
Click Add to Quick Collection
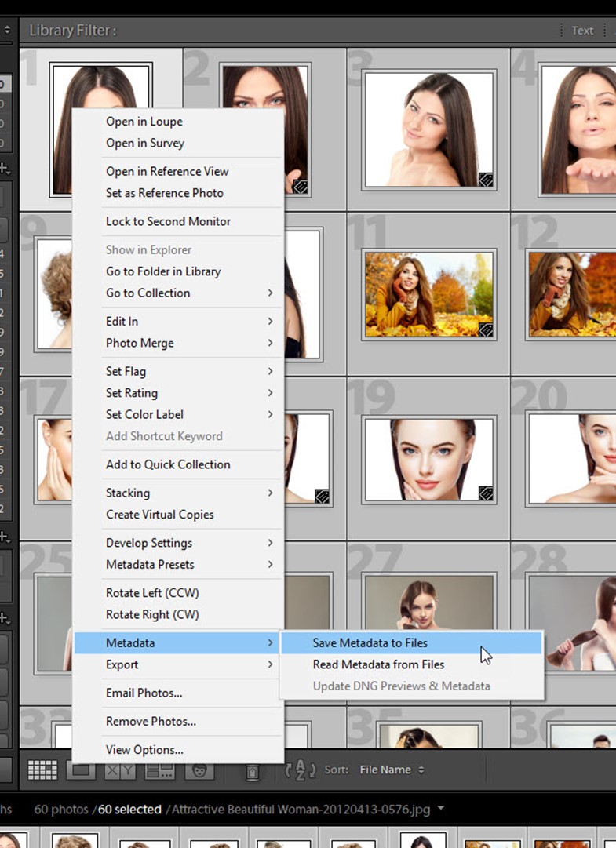pyautogui.click(x=168, y=464)
